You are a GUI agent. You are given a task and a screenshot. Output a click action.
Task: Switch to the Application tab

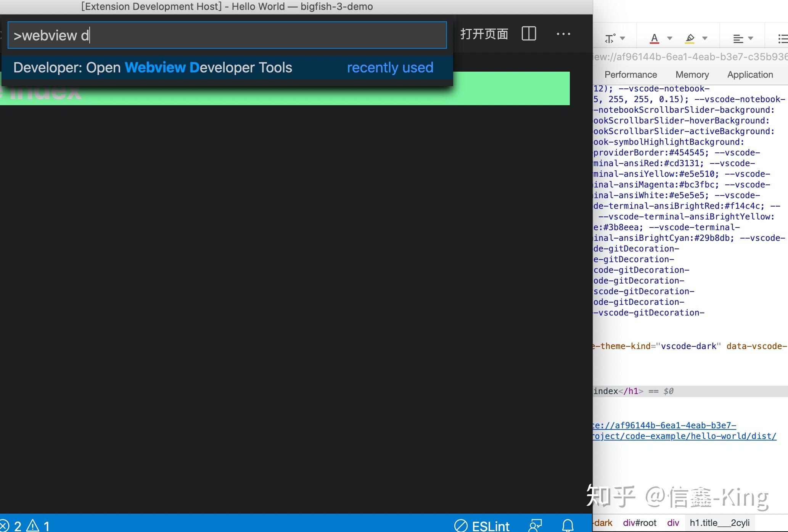pos(749,74)
